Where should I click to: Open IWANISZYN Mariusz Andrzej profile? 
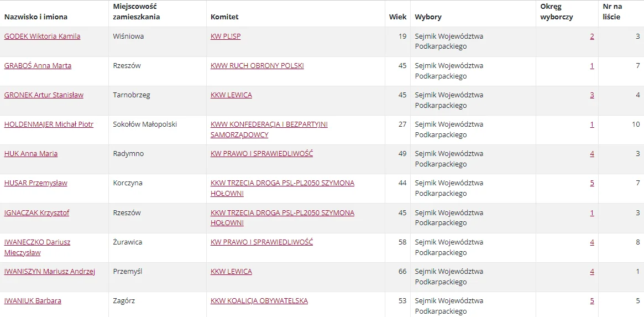coord(50,272)
